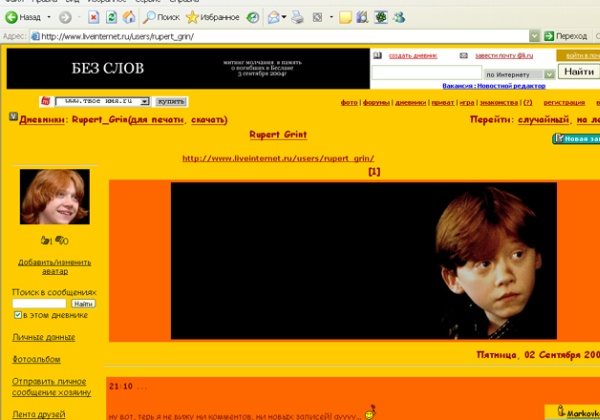
Task: Click the Messenger buddy toolbar icon
Action: (x=399, y=17)
